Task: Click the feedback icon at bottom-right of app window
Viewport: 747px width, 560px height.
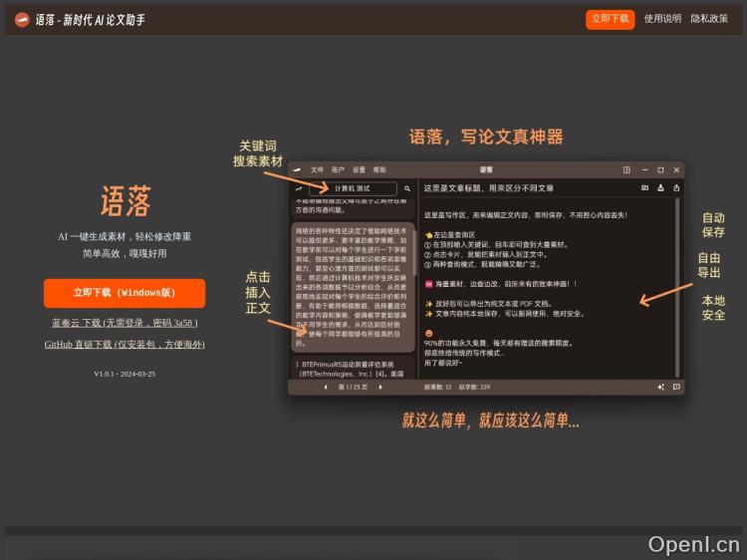Action: (676, 387)
